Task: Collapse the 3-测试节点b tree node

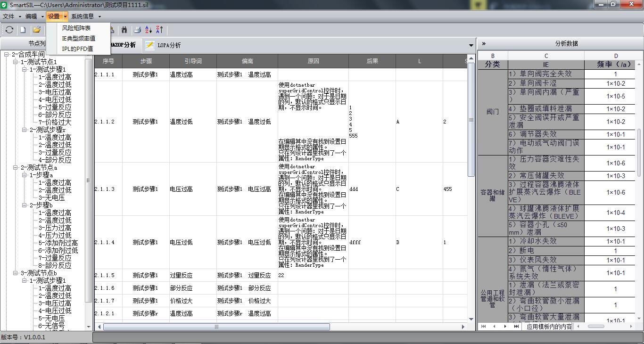Action: tap(16, 273)
